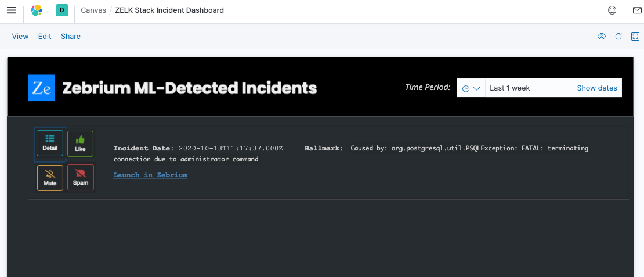644x277 pixels.
Task: Mute the incident with bell icon
Action: [x=50, y=178]
